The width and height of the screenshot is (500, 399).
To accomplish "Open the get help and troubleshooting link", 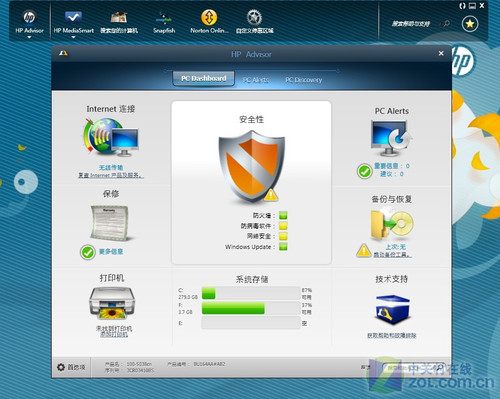I will (x=392, y=336).
